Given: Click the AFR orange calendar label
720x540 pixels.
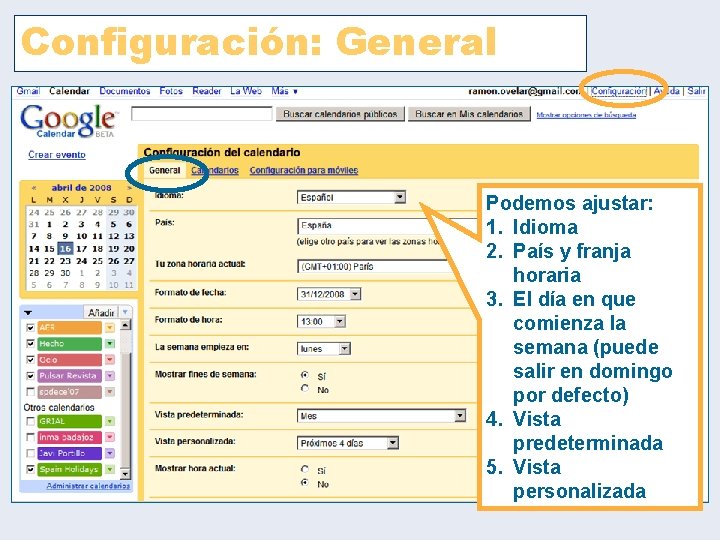Looking at the screenshot, I should 69,328.
